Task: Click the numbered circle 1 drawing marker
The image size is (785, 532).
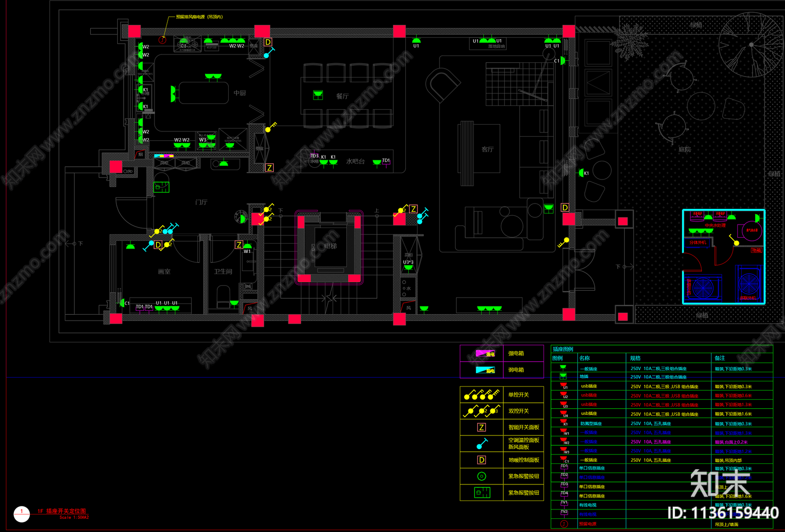Action: pyautogui.click(x=22, y=513)
